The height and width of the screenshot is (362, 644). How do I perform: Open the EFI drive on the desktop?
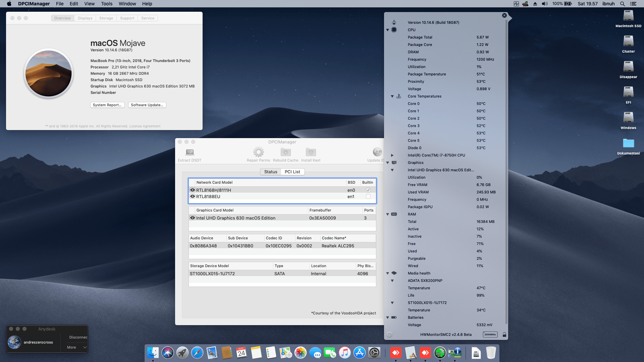click(x=628, y=92)
